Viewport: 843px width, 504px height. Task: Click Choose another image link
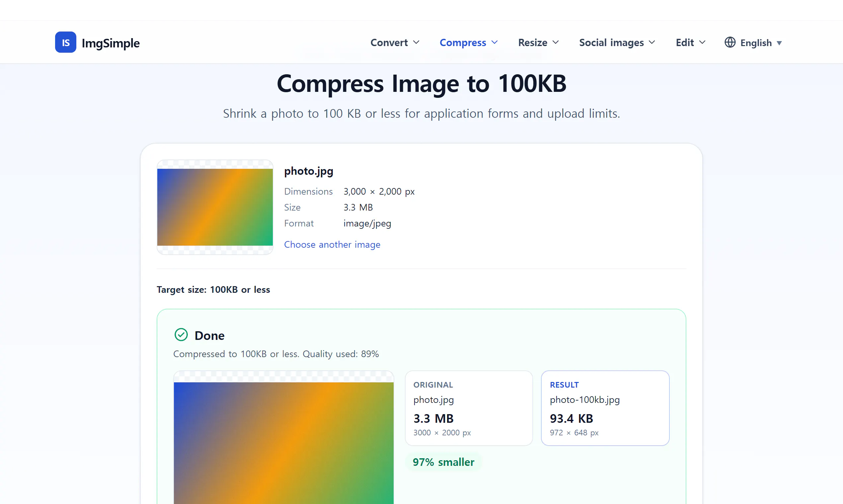coord(332,244)
